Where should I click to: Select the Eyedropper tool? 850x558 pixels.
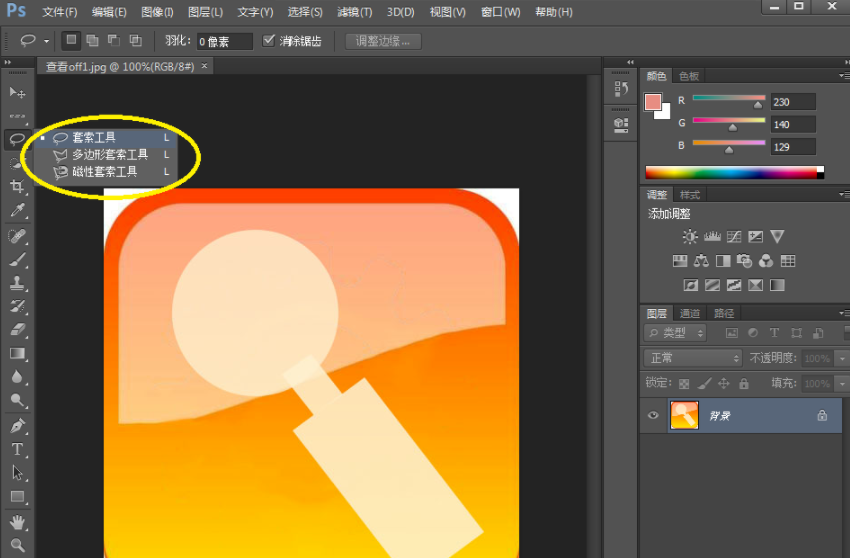click(17, 210)
